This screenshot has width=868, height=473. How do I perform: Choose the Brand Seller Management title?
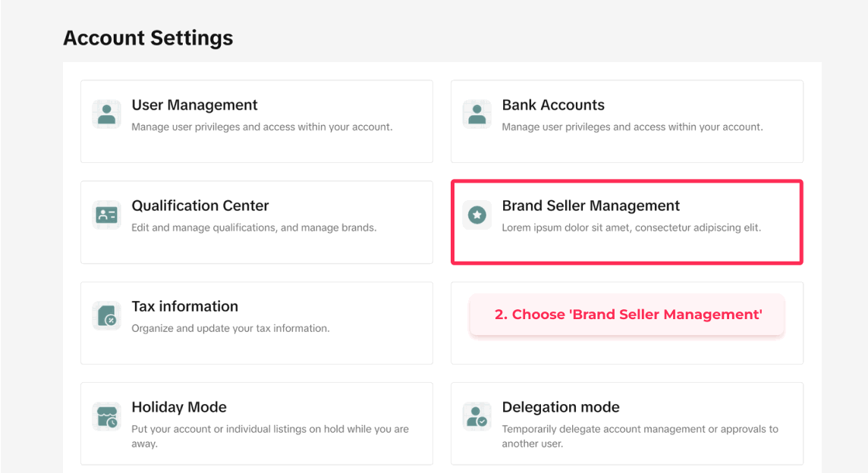click(590, 206)
